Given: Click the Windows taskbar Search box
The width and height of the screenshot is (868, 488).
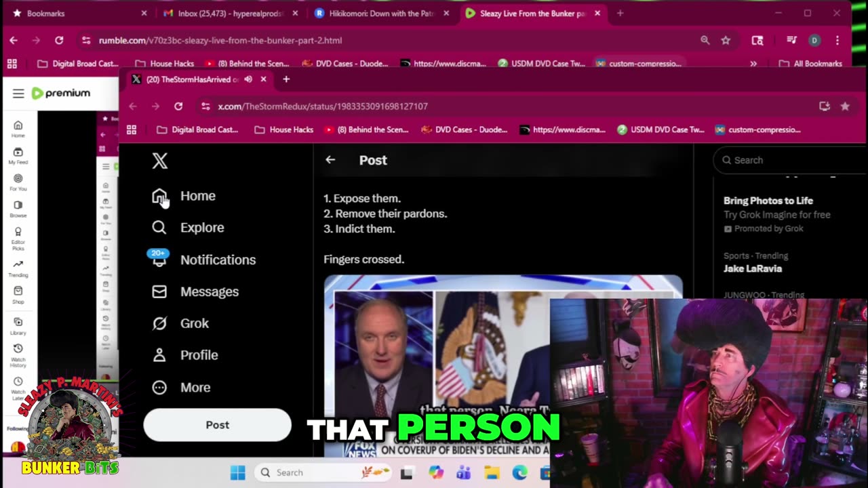Looking at the screenshot, I should 324,472.
